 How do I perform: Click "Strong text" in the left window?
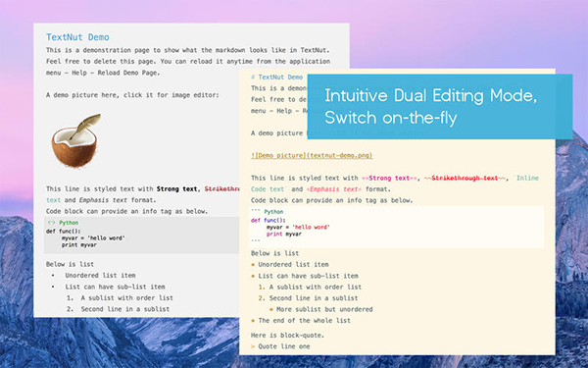pyautogui.click(x=177, y=188)
